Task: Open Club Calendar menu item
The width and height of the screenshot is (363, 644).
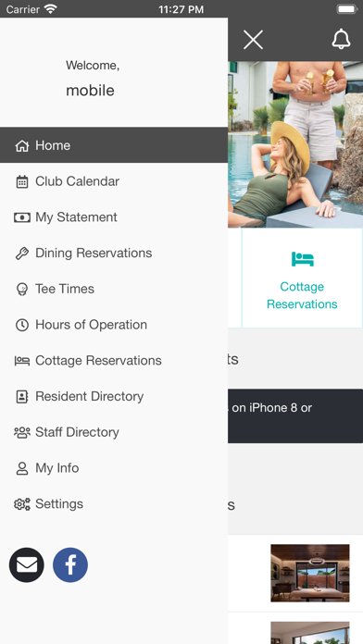Action: click(114, 181)
